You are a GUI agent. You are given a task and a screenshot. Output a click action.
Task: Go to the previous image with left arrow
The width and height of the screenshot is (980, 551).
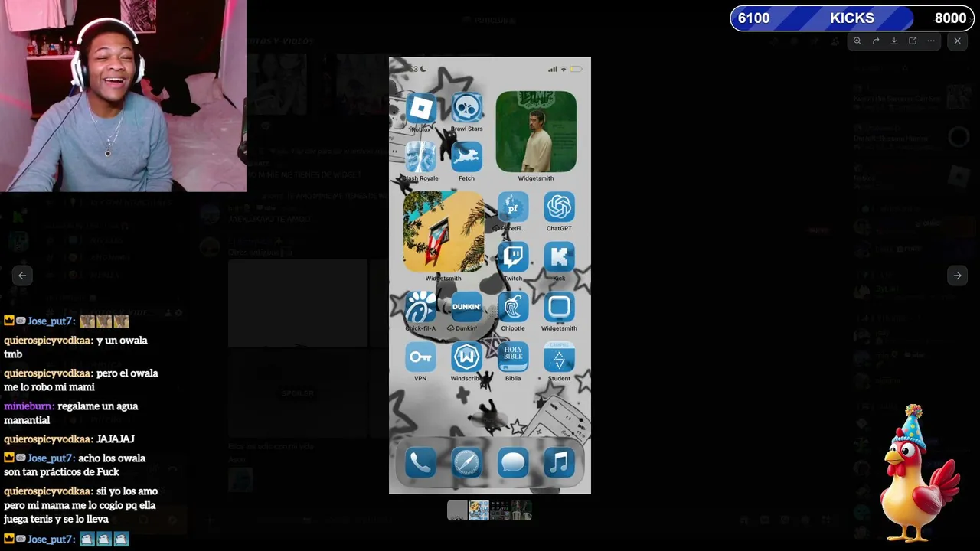click(22, 275)
